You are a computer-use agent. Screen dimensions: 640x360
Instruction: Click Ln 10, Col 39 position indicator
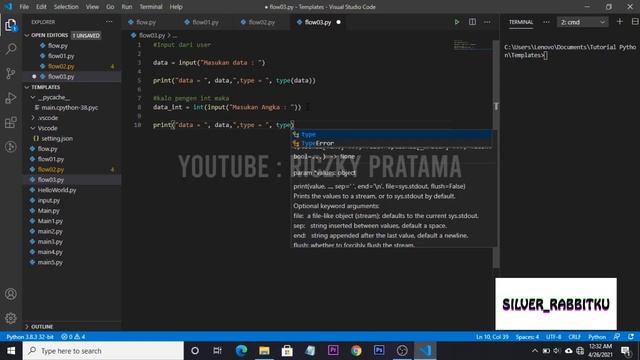492,337
